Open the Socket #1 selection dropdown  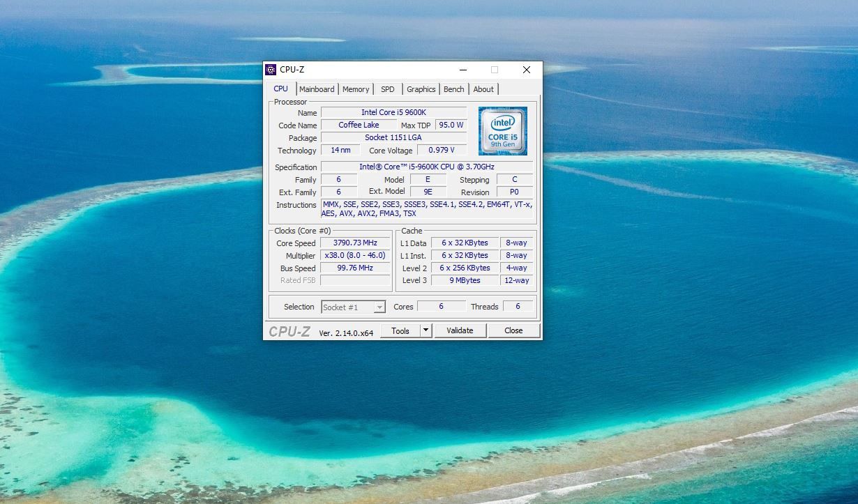(353, 307)
